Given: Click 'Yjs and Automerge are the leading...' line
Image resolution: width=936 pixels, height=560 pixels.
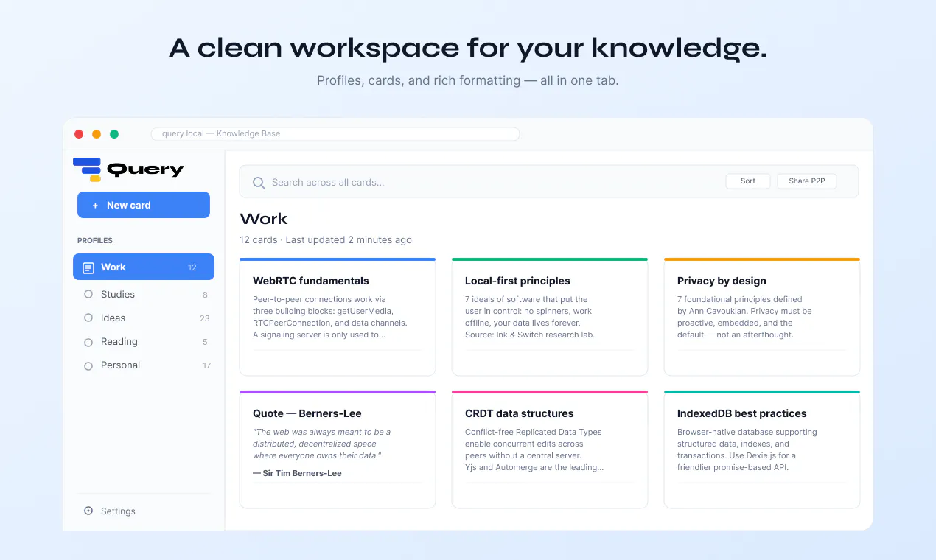Looking at the screenshot, I should coord(534,467).
